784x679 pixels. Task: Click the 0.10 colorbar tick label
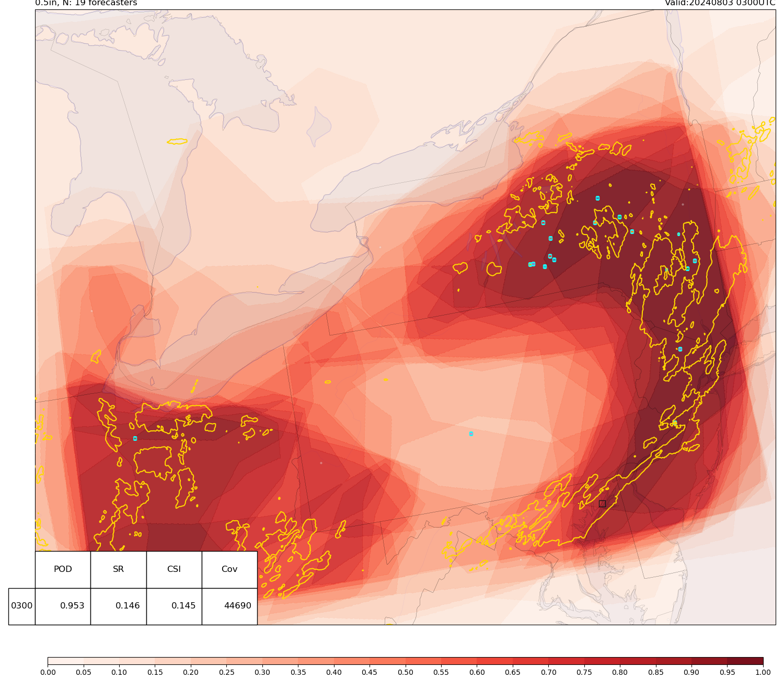[119, 672]
